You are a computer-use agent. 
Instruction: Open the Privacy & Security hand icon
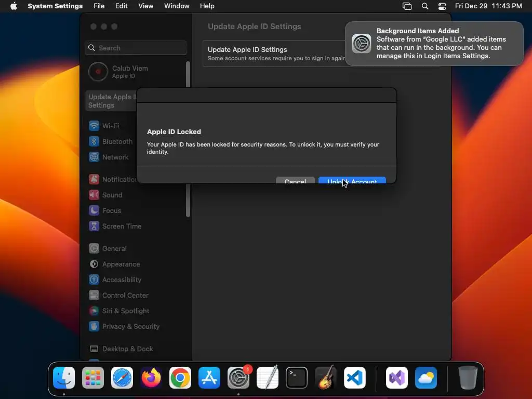(x=94, y=326)
